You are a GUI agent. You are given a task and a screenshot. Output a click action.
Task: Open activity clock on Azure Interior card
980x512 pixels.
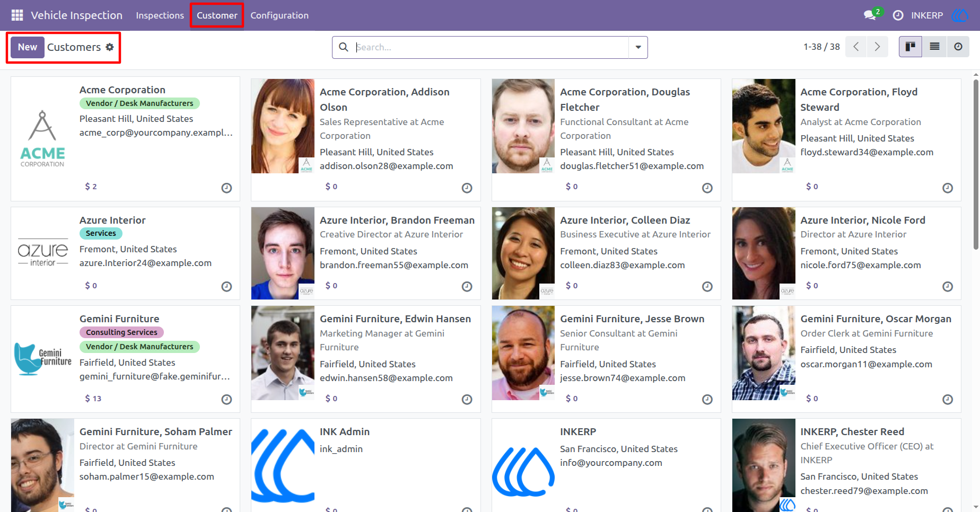point(226,286)
